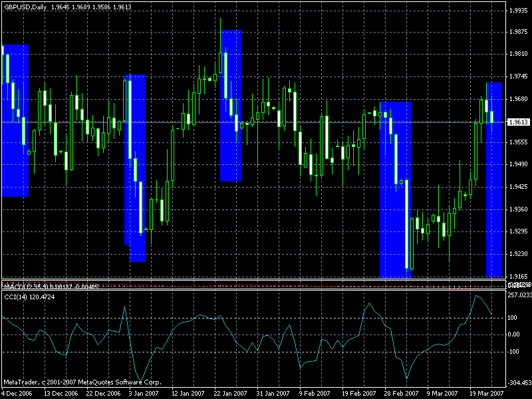Select the blue rectangle above 22 Jan 2007
The image size is (532, 399).
point(231,106)
